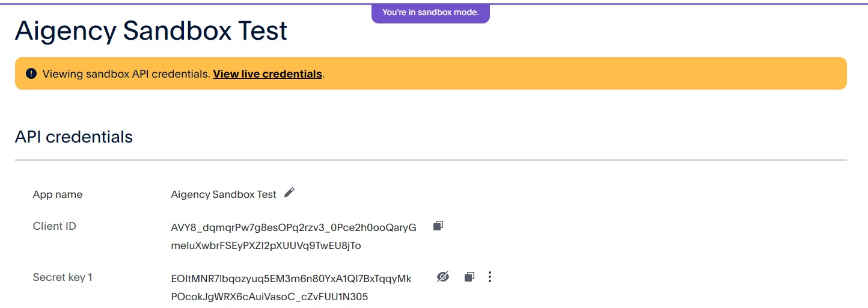Open the three-dot menu for Secret key 1
Image resolution: width=868 pixels, height=308 pixels.
[x=490, y=277]
